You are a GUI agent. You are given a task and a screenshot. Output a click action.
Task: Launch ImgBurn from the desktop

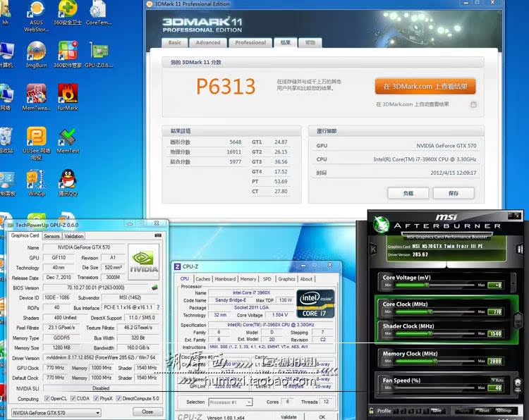tap(37, 51)
